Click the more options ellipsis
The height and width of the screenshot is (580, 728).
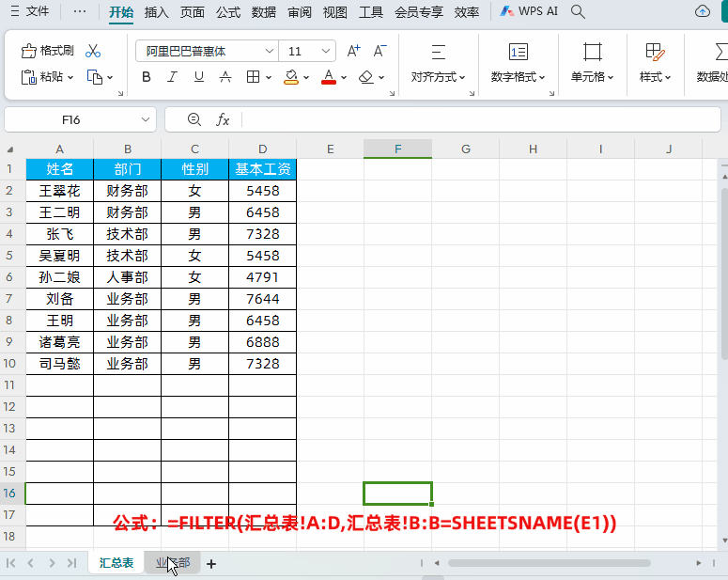pyautogui.click(x=80, y=11)
